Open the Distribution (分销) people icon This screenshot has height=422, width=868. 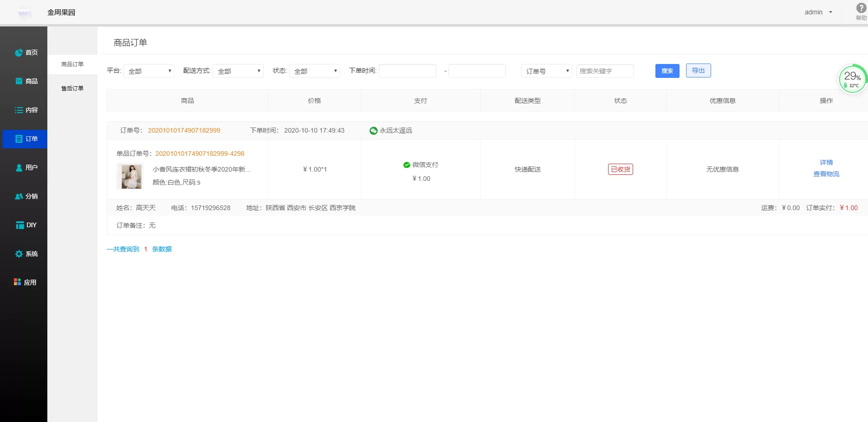[x=19, y=196]
